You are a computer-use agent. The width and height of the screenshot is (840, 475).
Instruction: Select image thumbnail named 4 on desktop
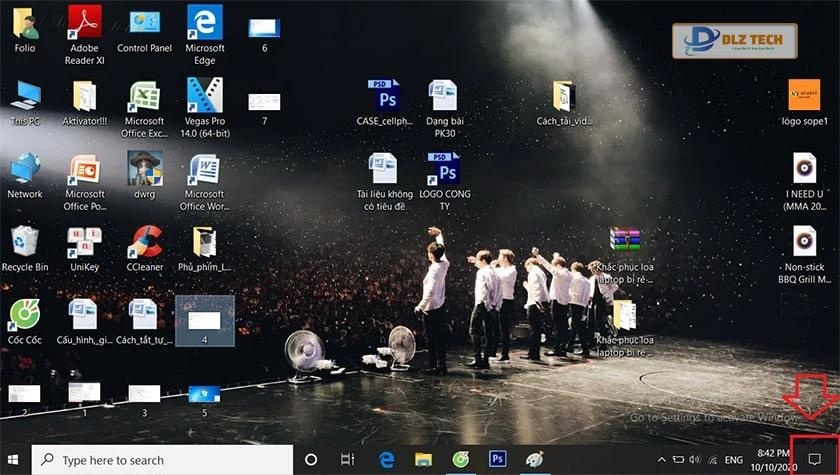point(204,320)
